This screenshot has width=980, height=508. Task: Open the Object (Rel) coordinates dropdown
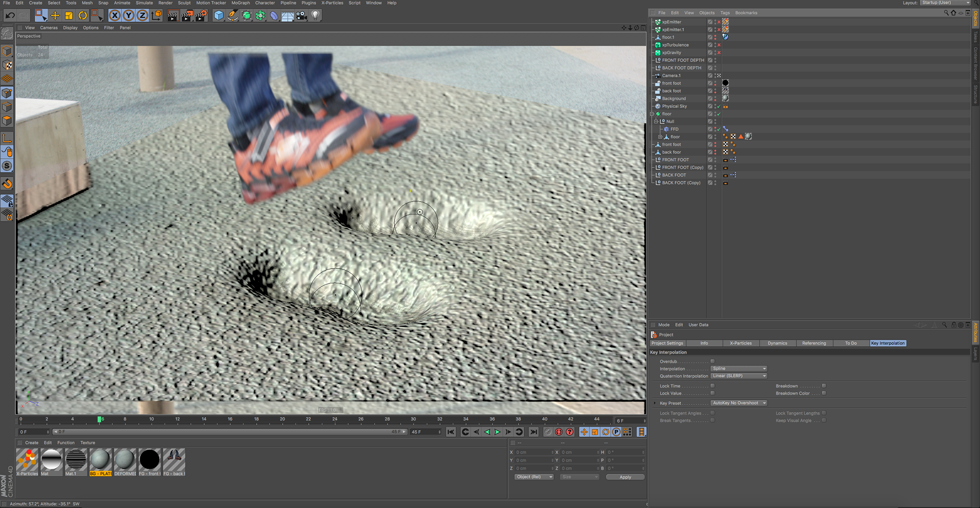click(534, 477)
